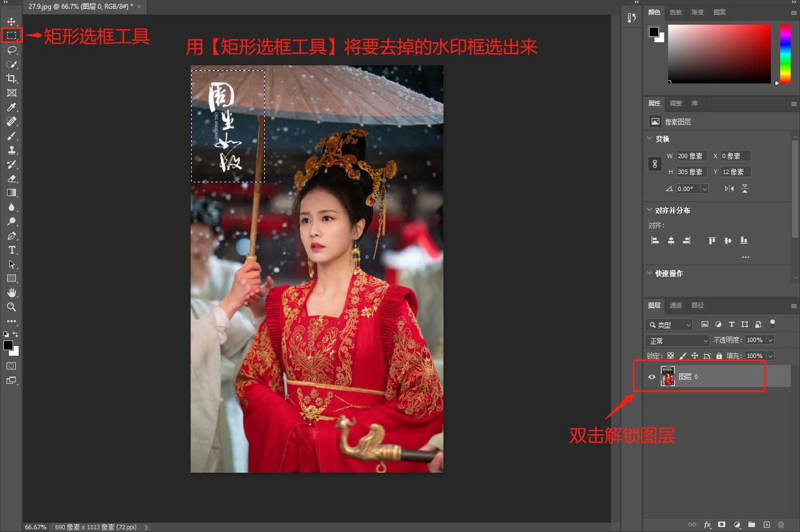Collapse the 变换 section in Properties
800x532 pixels.
pyautogui.click(x=649, y=139)
